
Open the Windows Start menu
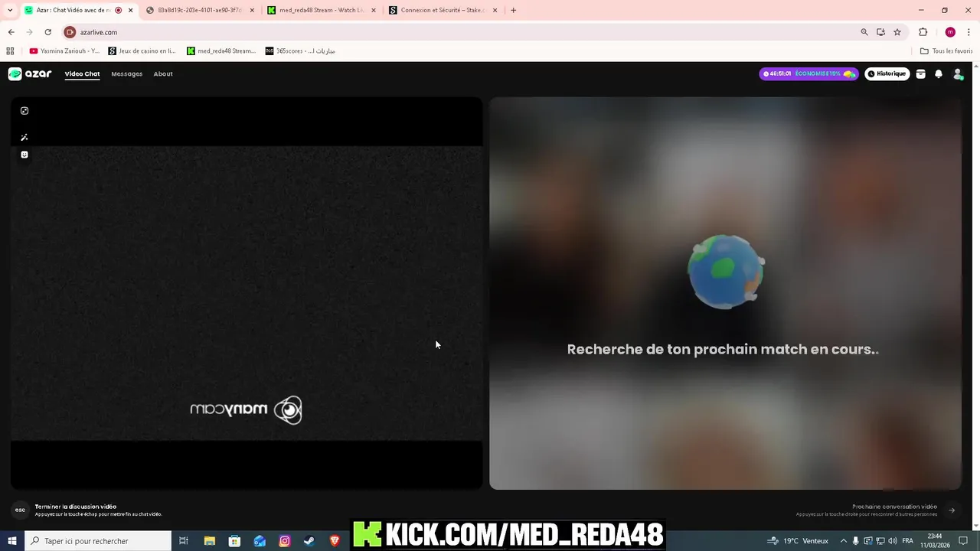[11, 541]
